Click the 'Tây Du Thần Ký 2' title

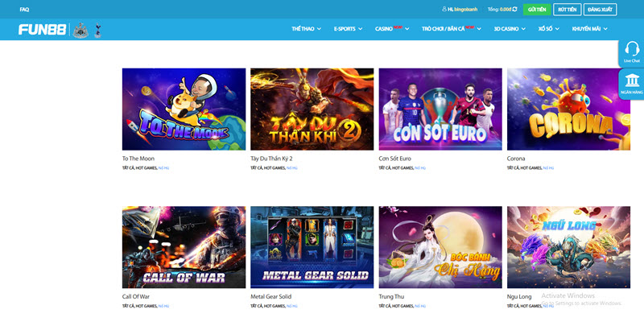click(x=271, y=159)
